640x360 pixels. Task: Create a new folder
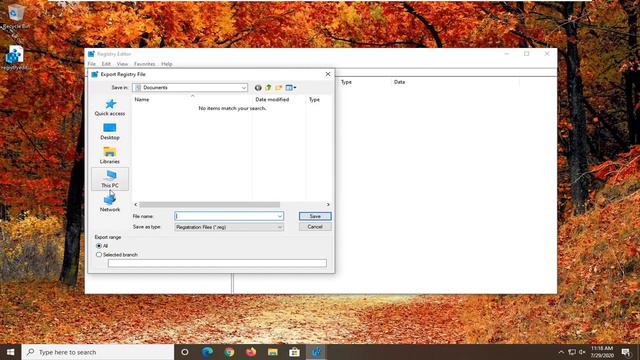(x=279, y=88)
